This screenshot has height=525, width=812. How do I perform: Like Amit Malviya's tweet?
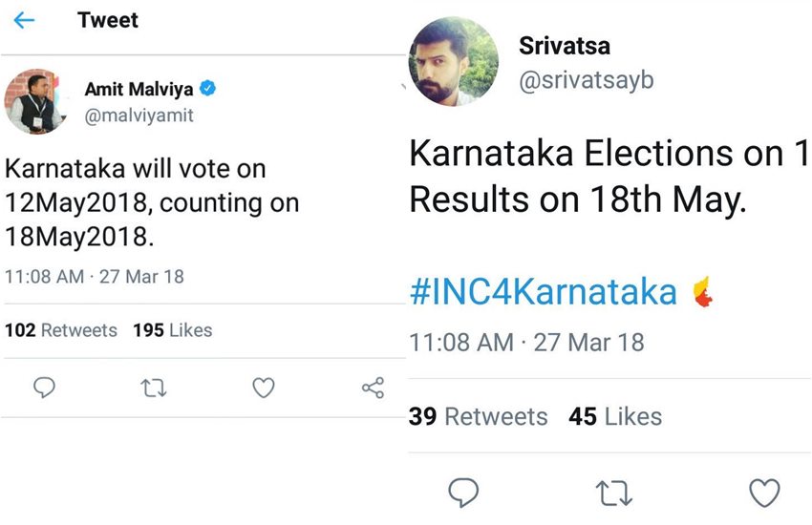(x=264, y=387)
